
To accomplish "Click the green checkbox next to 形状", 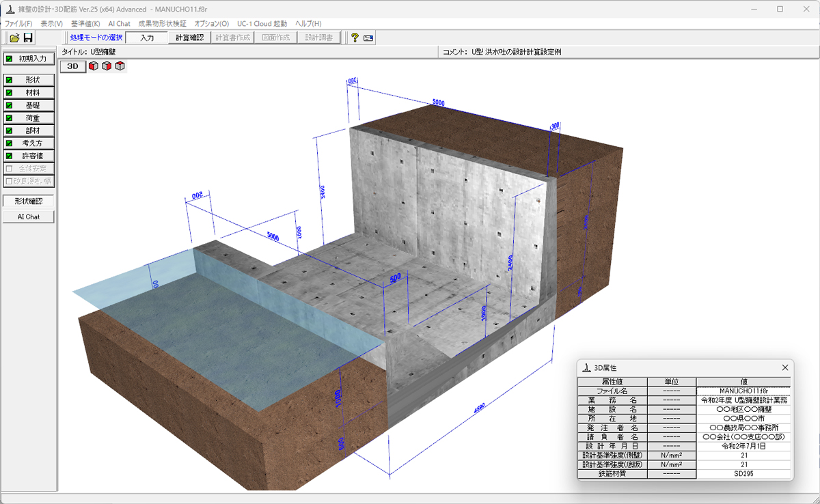I will (10, 80).
